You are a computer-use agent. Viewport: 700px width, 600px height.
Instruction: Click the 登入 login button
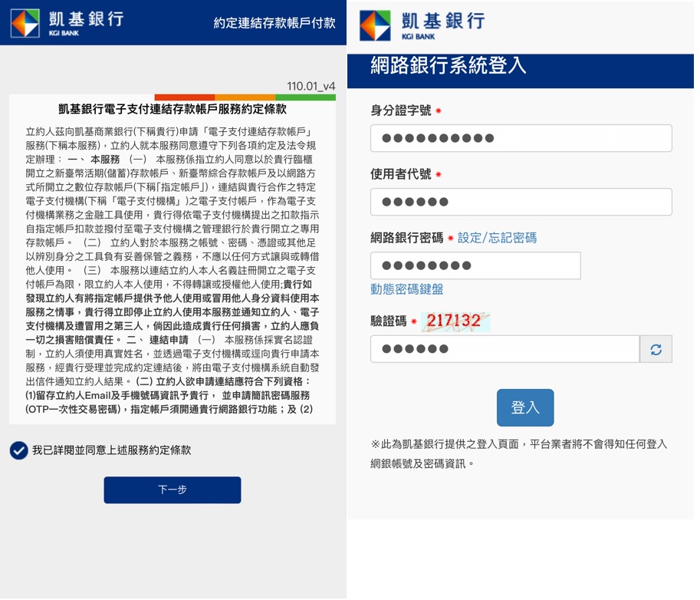525,407
